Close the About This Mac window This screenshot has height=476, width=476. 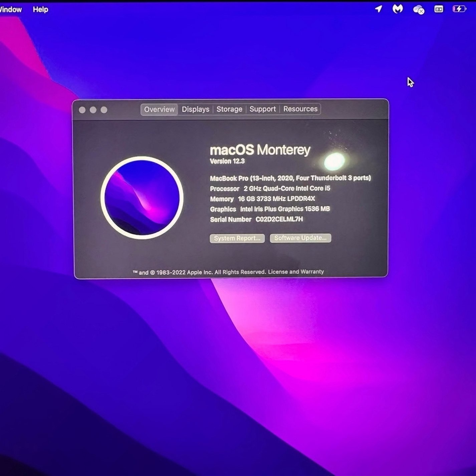(82, 110)
